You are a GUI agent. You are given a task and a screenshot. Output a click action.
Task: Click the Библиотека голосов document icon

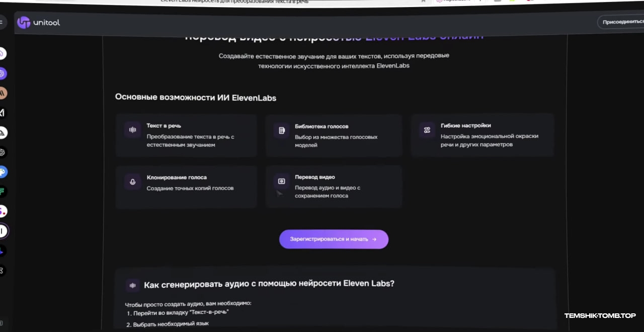[282, 130]
